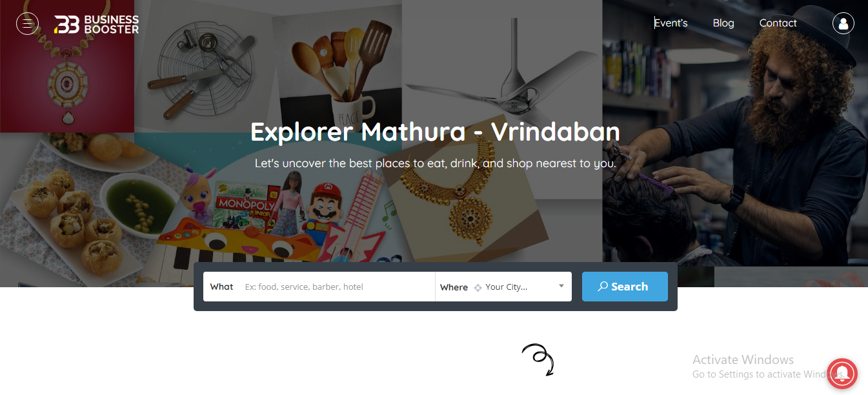Viewport: 868px width, 395px height.
Task: Expand the Your City dropdown arrow
Action: click(x=561, y=286)
